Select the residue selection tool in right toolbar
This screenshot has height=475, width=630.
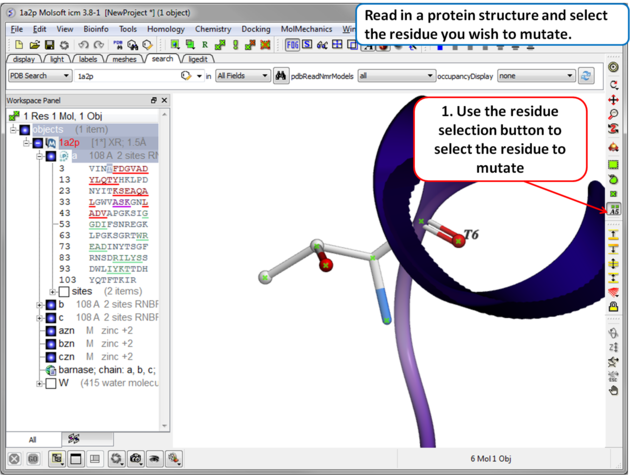613,209
